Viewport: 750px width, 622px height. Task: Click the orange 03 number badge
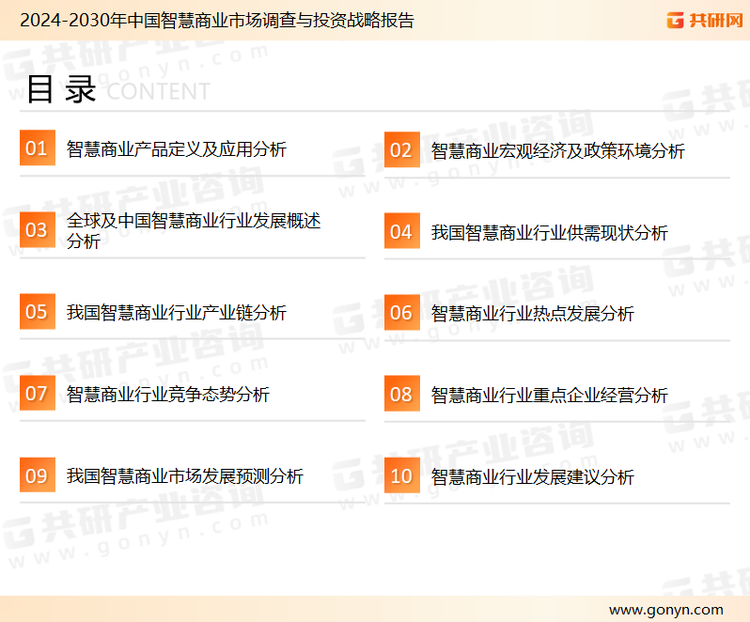(x=37, y=230)
